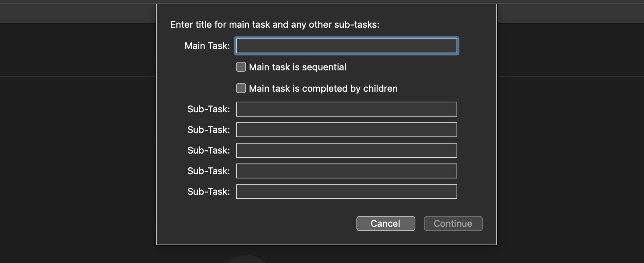Click the Continue button
Image resolution: width=644 pixels, height=263 pixels.
[x=453, y=224]
